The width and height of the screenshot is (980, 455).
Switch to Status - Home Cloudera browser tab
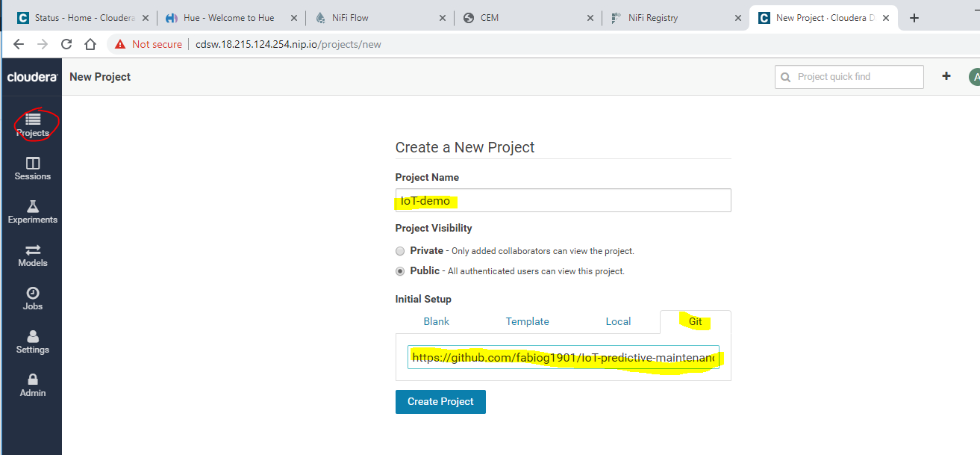coord(82,18)
